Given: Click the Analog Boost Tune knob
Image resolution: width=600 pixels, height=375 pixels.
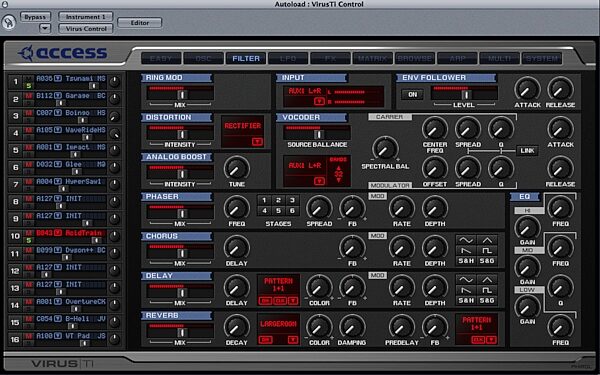Looking at the screenshot, I should click(236, 168).
